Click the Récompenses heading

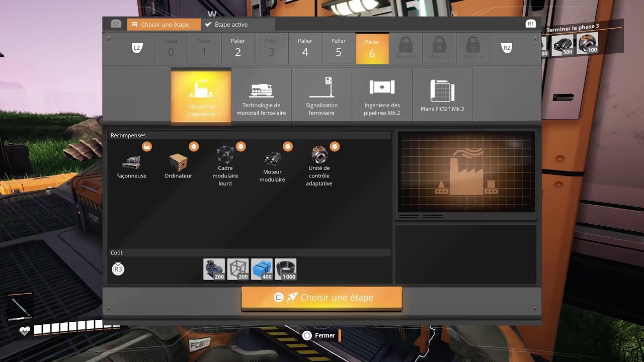(x=128, y=135)
